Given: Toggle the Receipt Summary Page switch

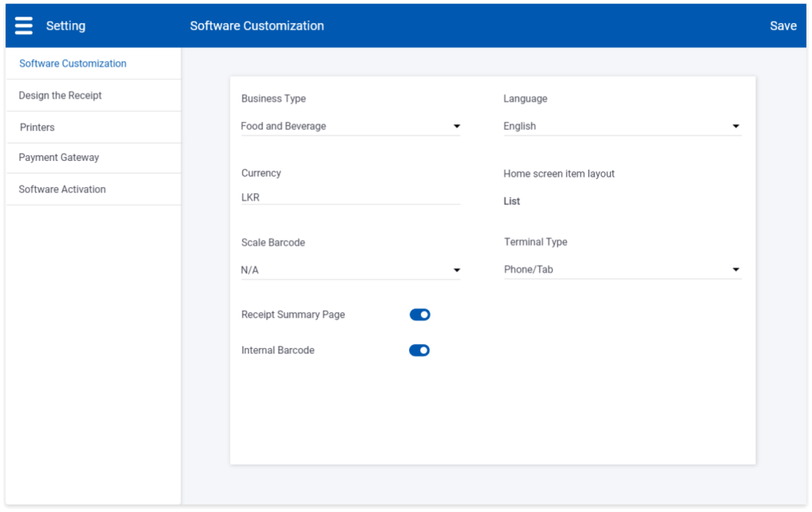Looking at the screenshot, I should [x=419, y=315].
